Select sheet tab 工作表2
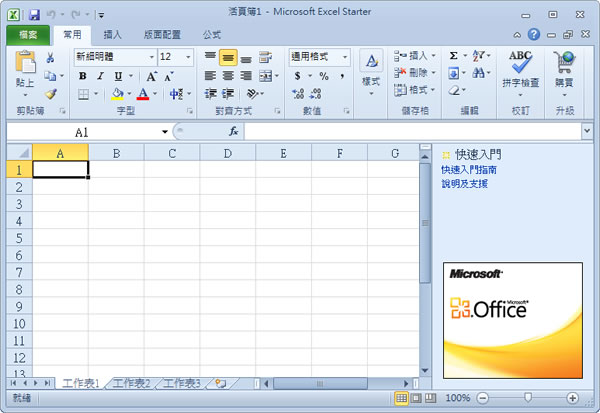The image size is (600, 413). (131, 383)
